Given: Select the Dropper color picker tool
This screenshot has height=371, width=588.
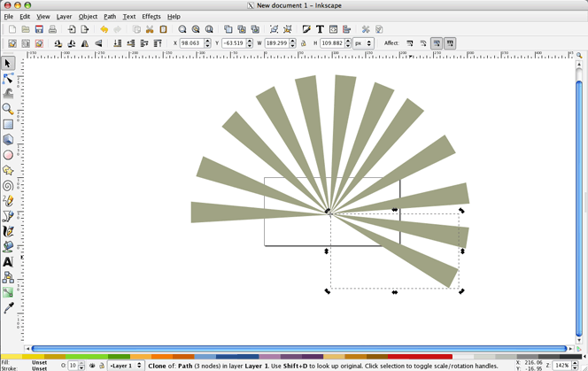Looking at the screenshot, I should (x=8, y=308).
